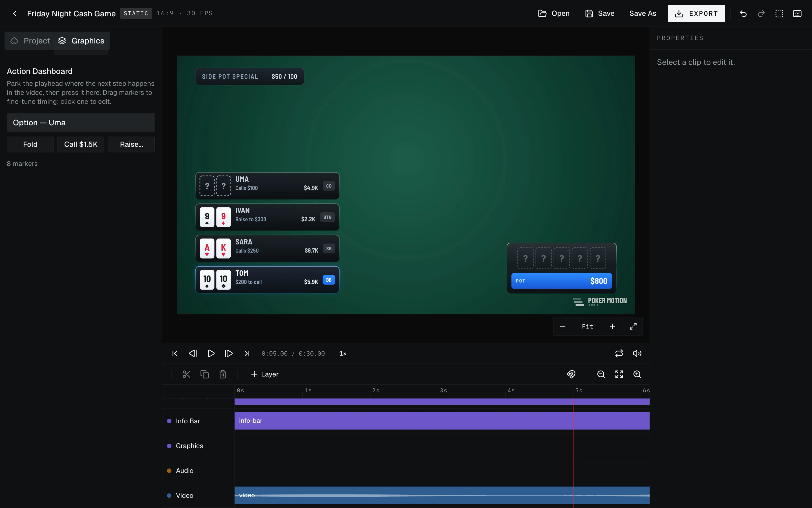Toggle timeline snapping magnet
The image size is (812, 508).
571,374
